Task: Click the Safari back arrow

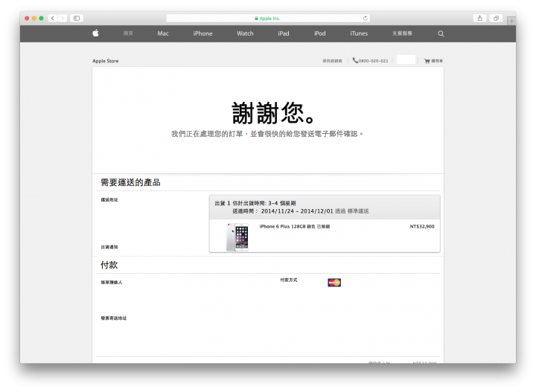Action: pyautogui.click(x=53, y=18)
